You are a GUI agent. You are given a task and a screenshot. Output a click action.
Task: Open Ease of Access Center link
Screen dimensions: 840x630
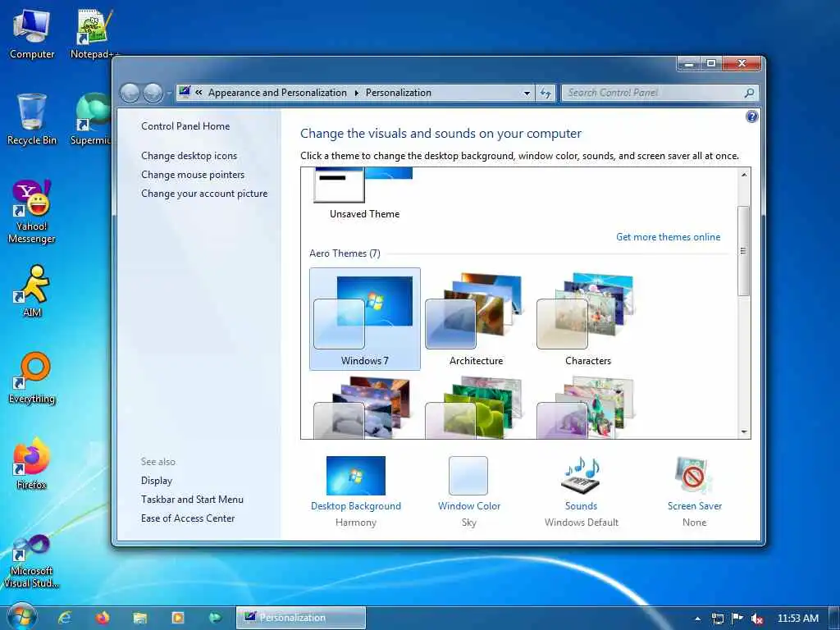188,518
